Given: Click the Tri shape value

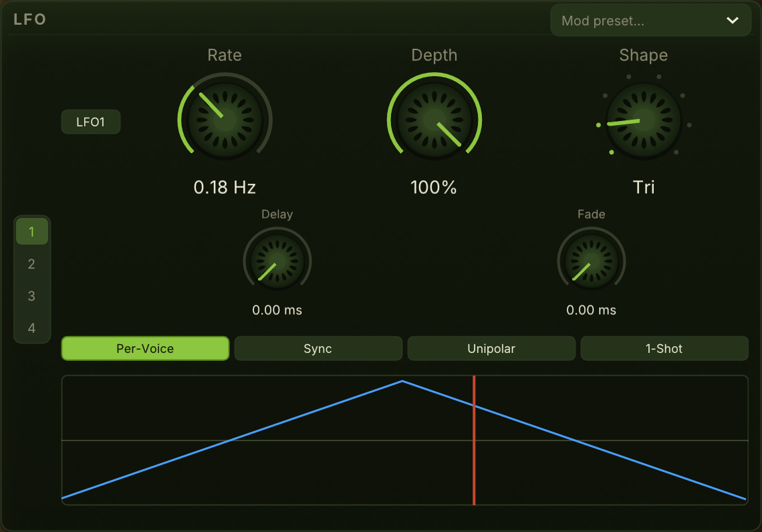Looking at the screenshot, I should click(x=644, y=187).
